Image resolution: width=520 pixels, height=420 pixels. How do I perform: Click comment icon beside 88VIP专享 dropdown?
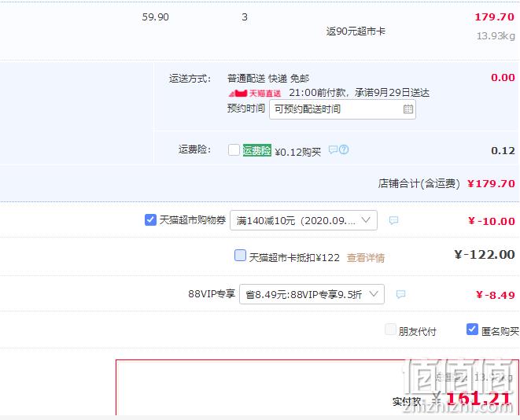click(400, 294)
